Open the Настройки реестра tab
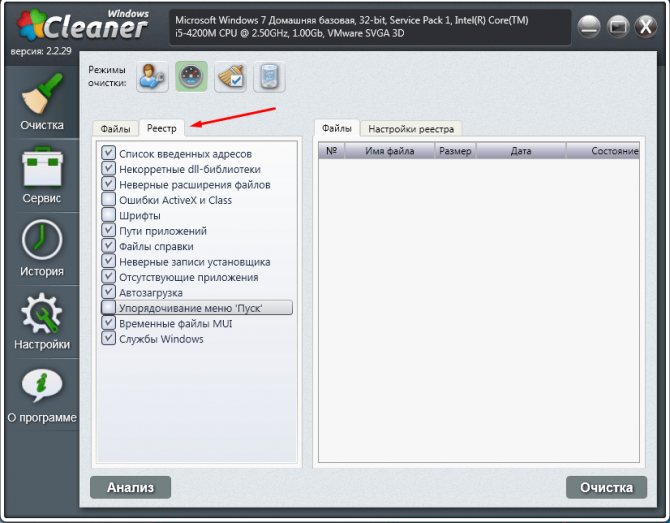Screen dimensions: 670x523 411,129
